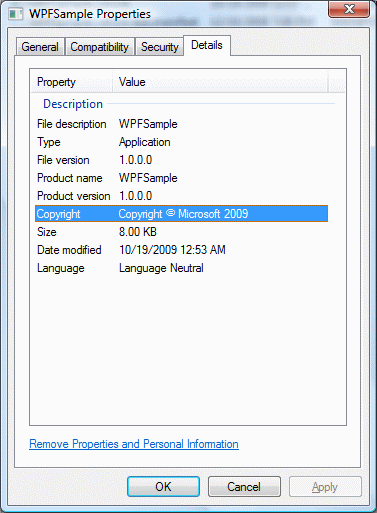Screen dimensions: 377x513
Task: Click the Copyright © Microsoft 2009 value
Action: 183,214
